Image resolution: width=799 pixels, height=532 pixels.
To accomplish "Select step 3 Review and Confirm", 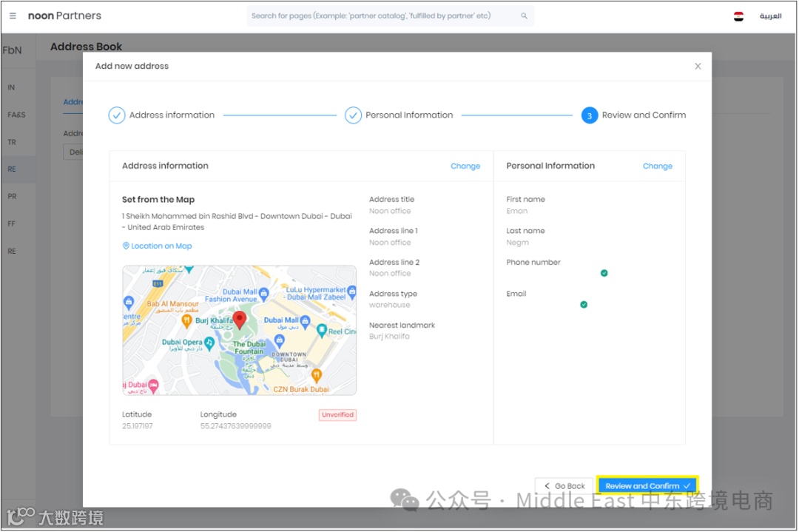I will 634,115.
